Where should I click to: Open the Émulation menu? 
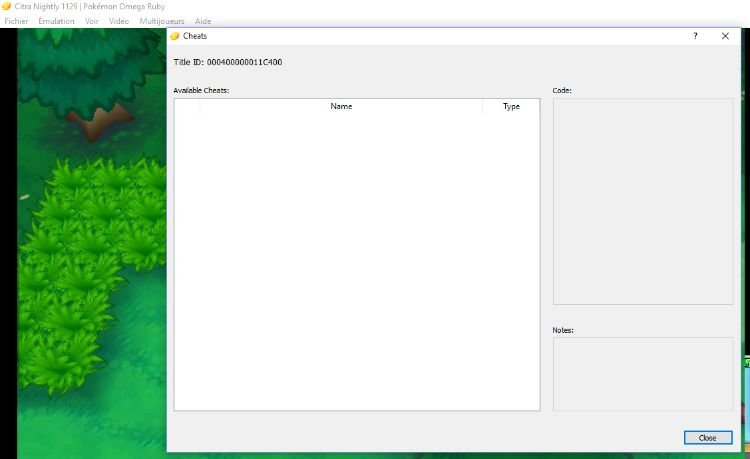56,21
